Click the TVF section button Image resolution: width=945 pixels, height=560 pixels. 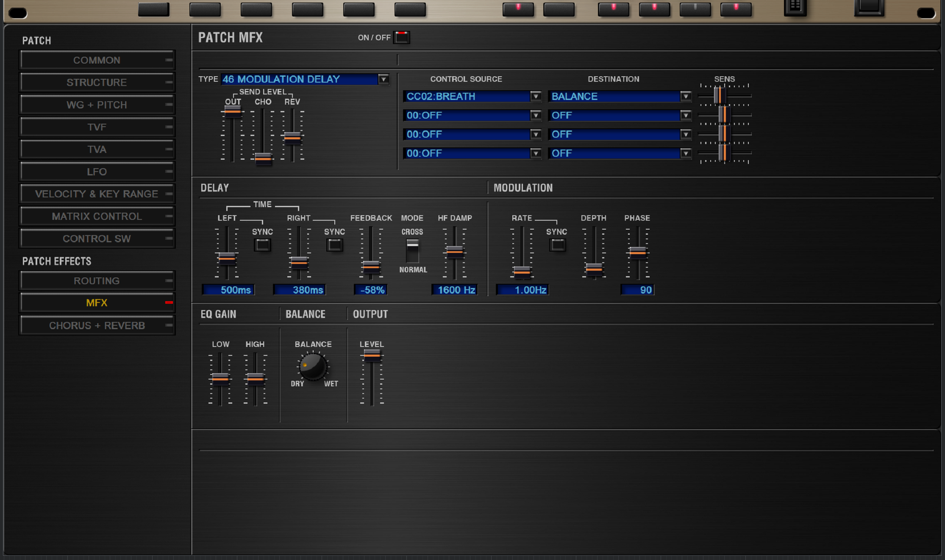point(97,127)
